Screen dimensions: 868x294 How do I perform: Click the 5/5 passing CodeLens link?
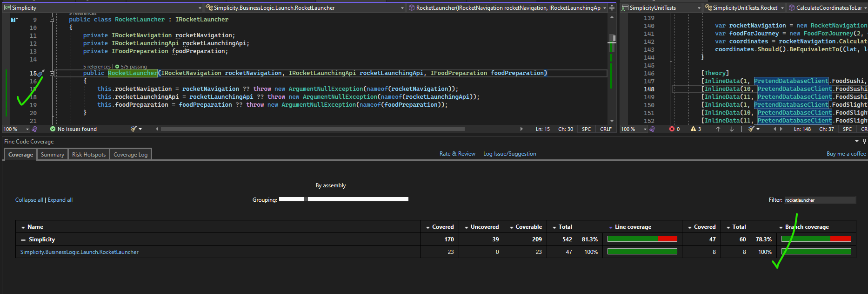point(134,67)
